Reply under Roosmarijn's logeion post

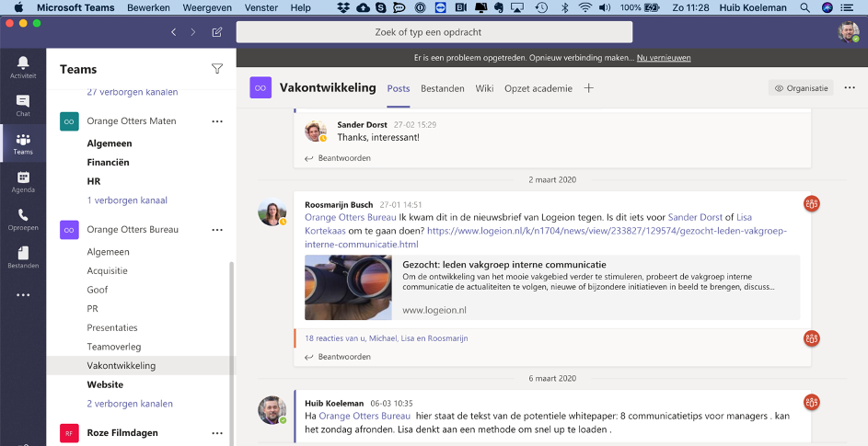pos(338,357)
